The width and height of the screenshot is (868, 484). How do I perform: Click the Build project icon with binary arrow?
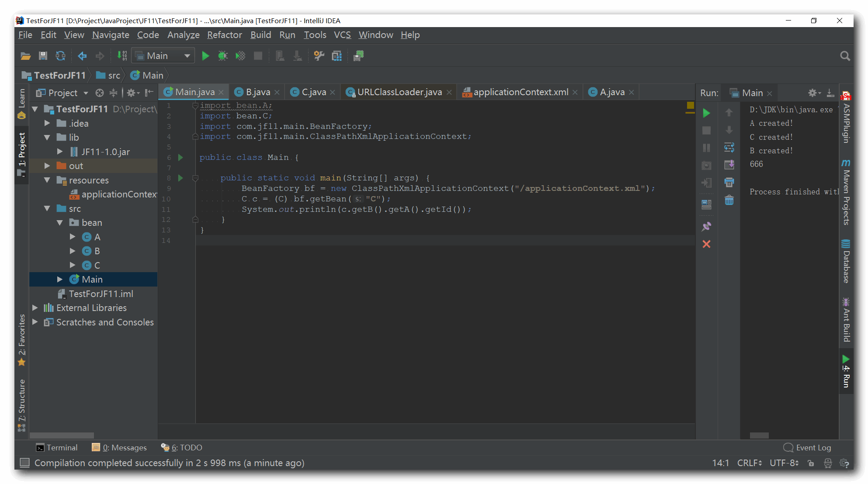(122, 56)
